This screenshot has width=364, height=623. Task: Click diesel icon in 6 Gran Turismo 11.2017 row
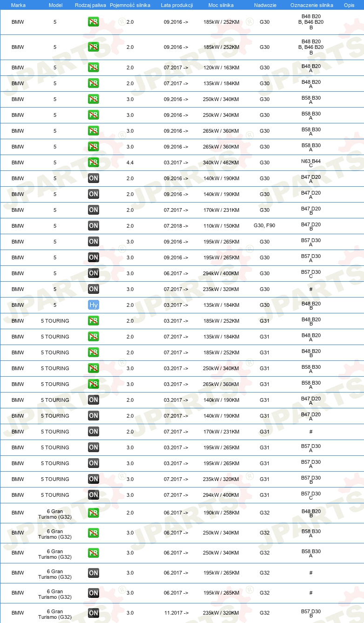click(x=94, y=613)
